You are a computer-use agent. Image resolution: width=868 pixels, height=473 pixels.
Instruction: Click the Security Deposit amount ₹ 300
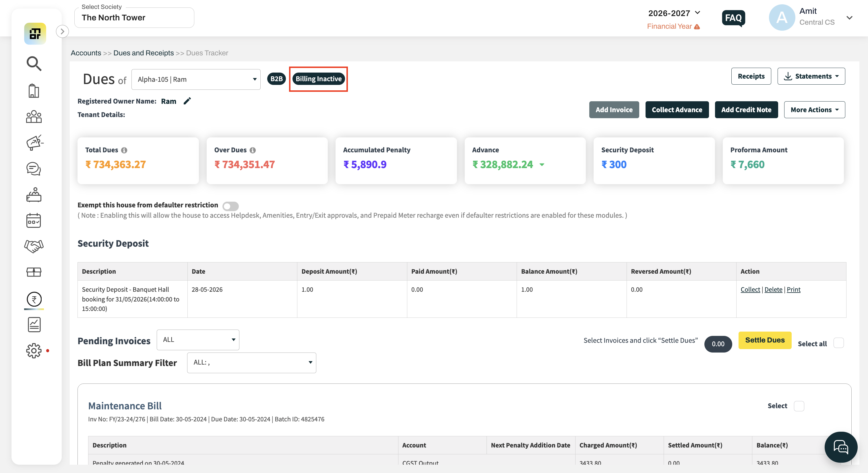coord(614,165)
